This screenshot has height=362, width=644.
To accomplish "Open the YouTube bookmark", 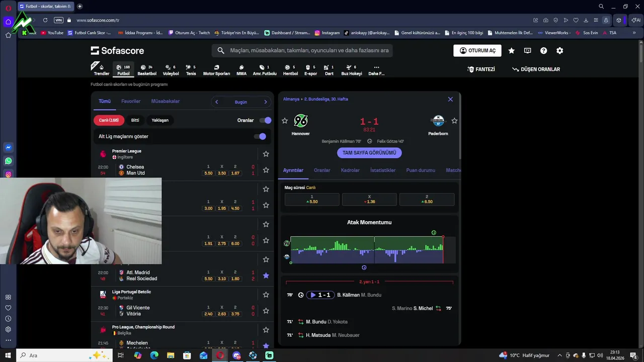I will tap(52, 33).
